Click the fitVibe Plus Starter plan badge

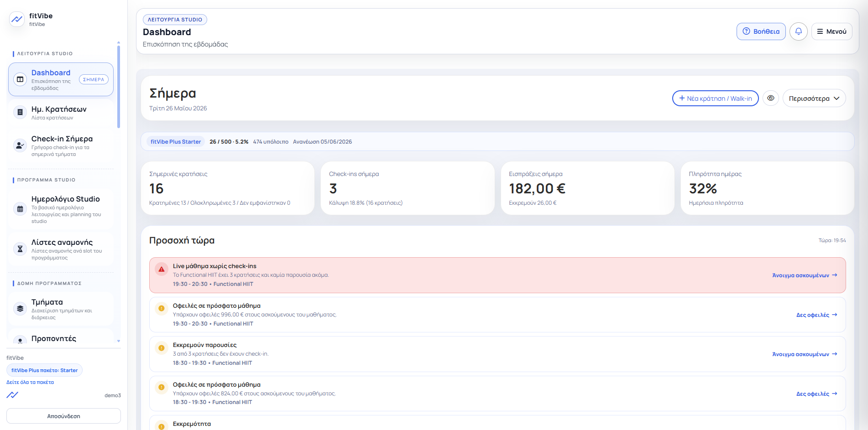176,142
